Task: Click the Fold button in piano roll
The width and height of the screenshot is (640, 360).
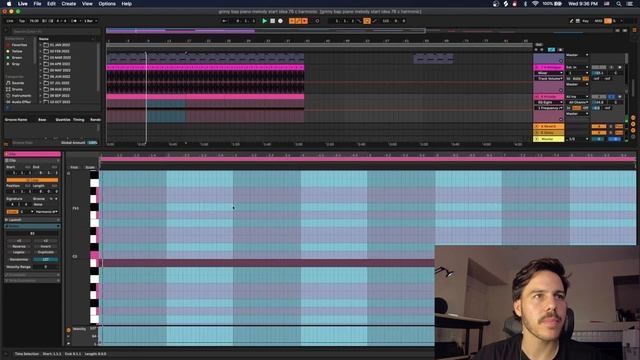Action: (74, 167)
